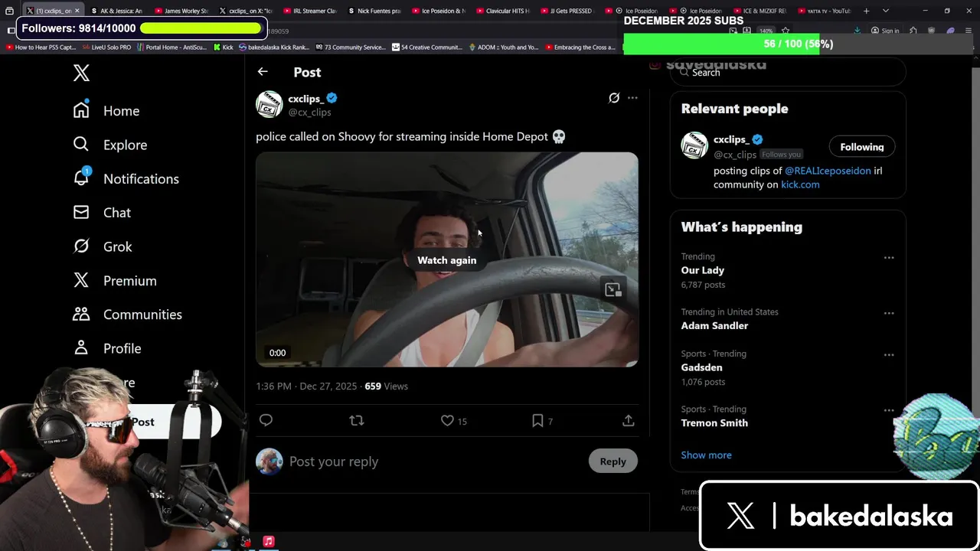Click the Reply button
This screenshot has height=551, width=980.
pos(612,461)
